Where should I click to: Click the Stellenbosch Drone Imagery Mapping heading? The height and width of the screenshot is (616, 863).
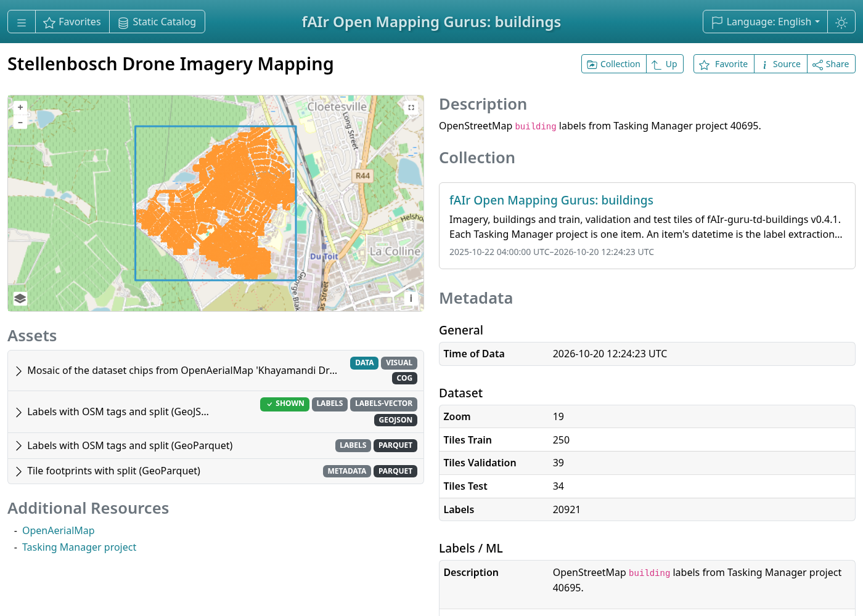(x=171, y=64)
